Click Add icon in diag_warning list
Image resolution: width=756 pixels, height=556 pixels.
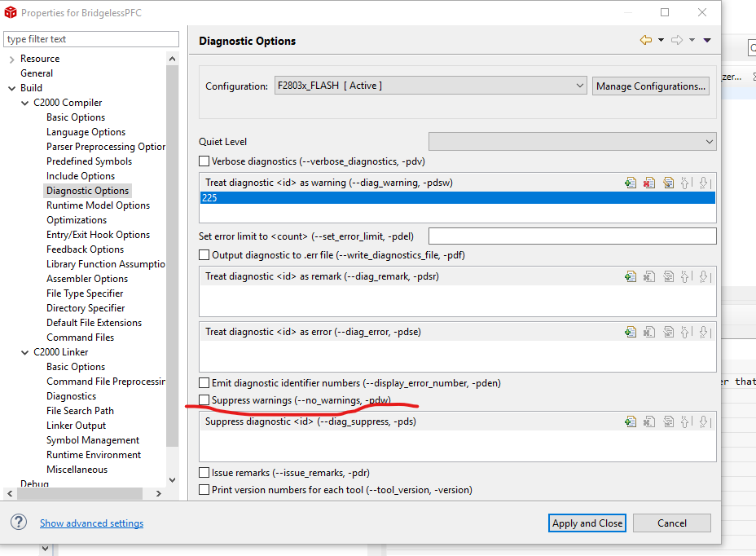[x=630, y=183]
